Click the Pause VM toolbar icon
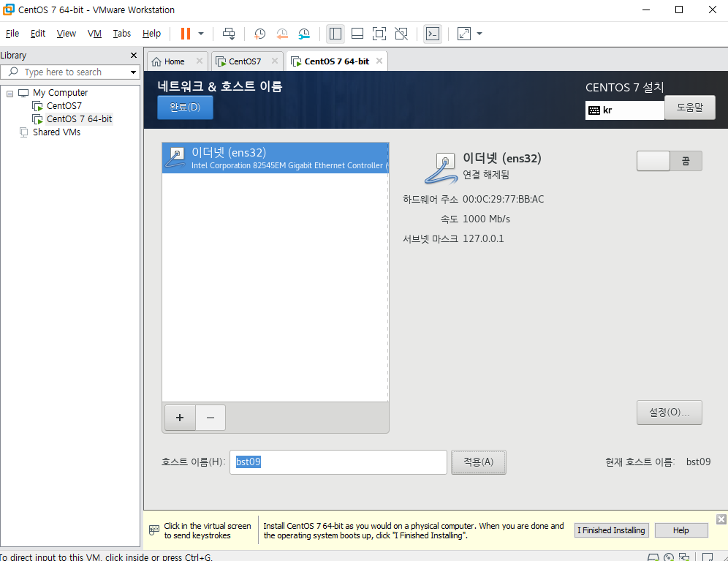728x561 pixels. 185,34
